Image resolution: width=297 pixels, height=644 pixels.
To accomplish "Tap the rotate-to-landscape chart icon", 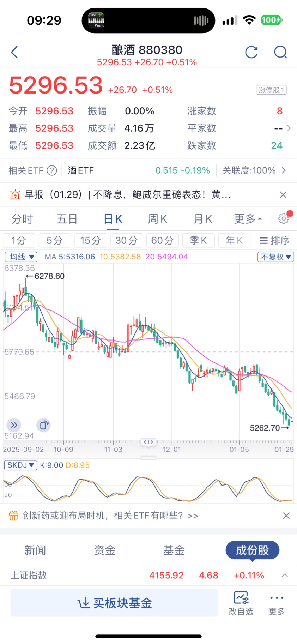I will 43,425.
